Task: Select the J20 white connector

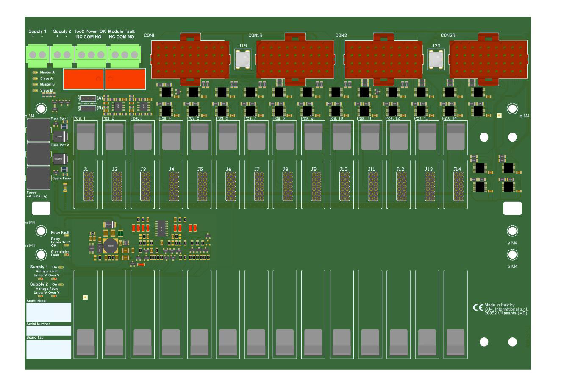Action: point(436,58)
